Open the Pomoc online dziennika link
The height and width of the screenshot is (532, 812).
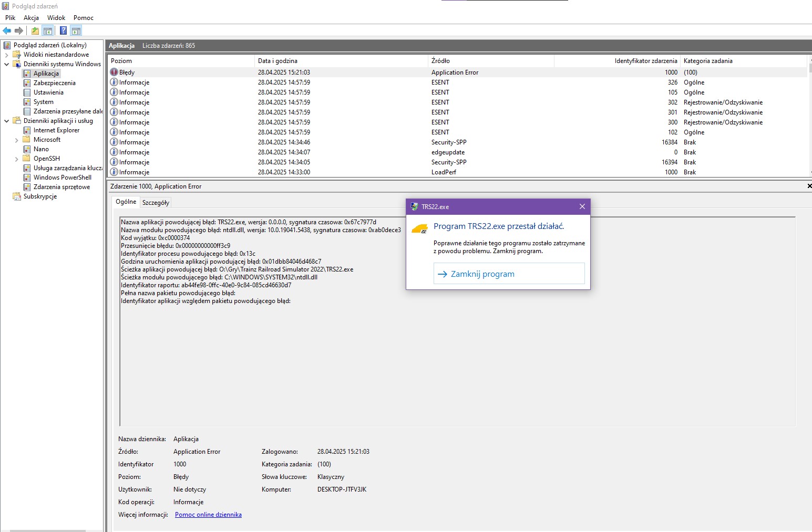(x=208, y=515)
